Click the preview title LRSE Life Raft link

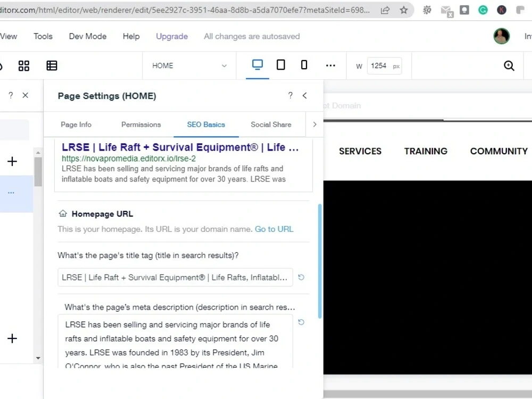[x=180, y=147]
